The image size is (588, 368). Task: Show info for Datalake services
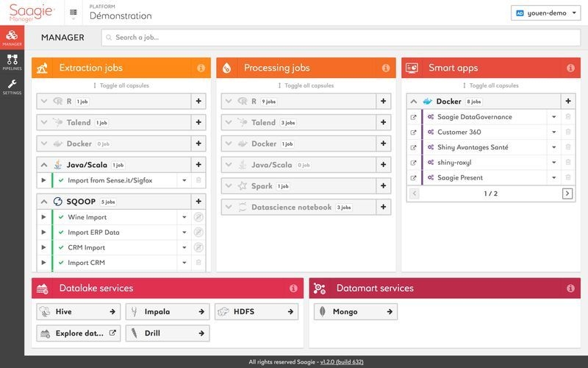pos(293,288)
